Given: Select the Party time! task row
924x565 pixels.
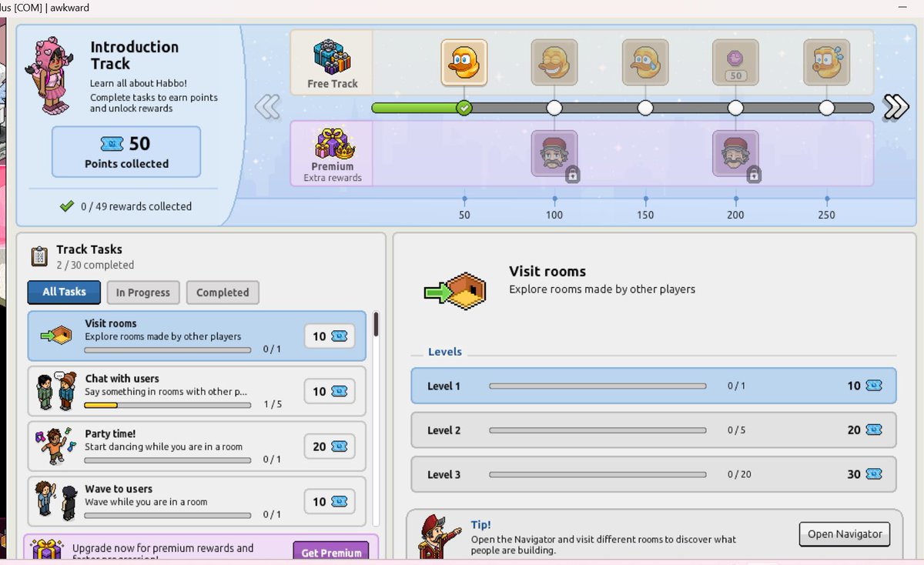Looking at the screenshot, I should (197, 446).
